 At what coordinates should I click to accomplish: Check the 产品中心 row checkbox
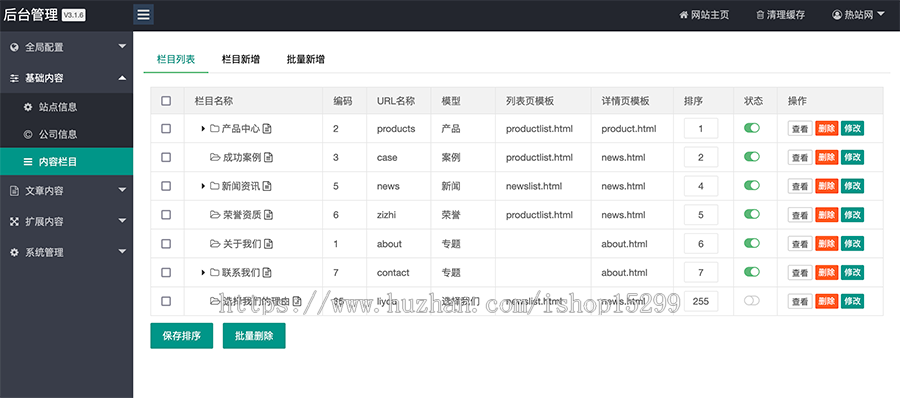[166, 129]
